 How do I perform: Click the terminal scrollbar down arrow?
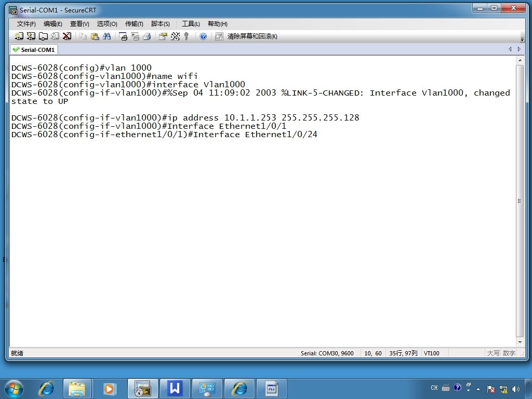point(520,342)
